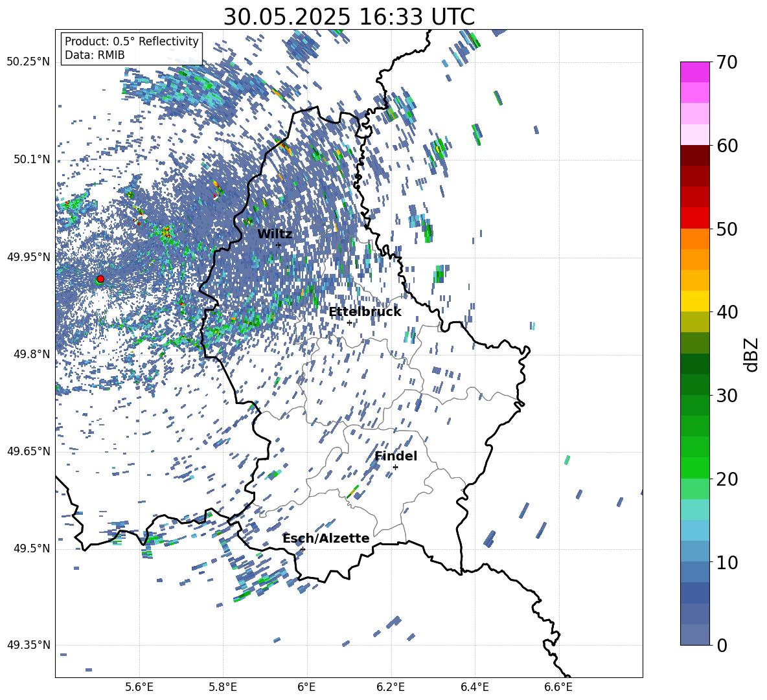
Task: Click the colorbar tick value 60
Action: 727,146
